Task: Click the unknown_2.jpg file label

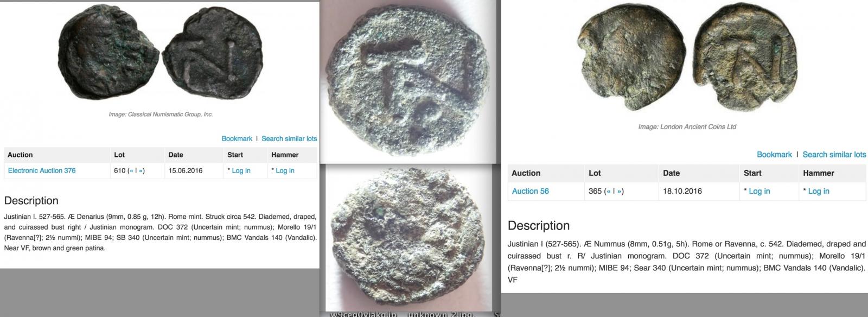Action: 441,314
